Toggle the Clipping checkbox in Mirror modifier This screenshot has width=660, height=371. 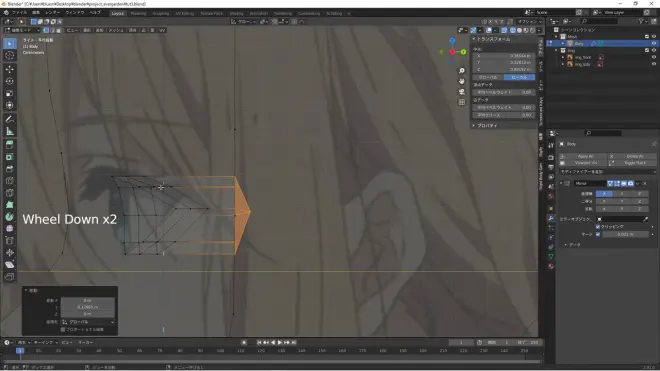pyautogui.click(x=598, y=227)
